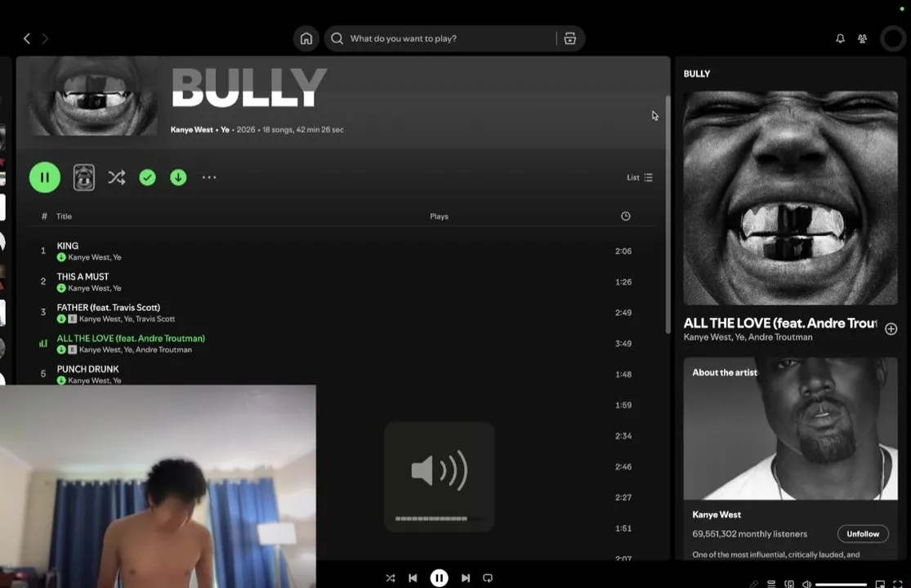Click the BULLY heading in Now Playing panel
This screenshot has height=588, width=911.
coord(697,73)
